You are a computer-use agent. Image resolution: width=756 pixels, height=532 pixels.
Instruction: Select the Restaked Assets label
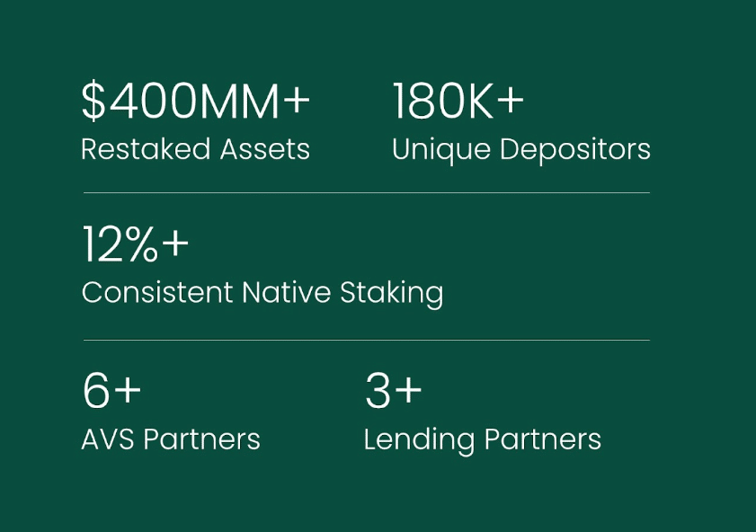[195, 149]
